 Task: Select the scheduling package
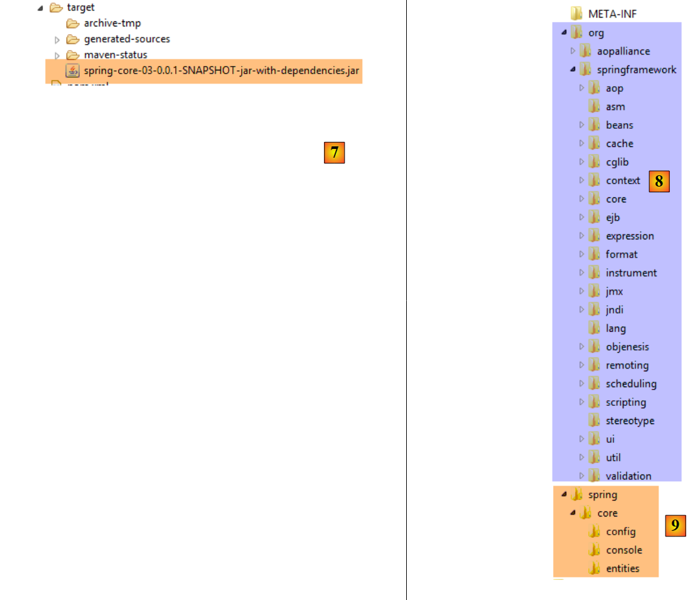coord(631,384)
